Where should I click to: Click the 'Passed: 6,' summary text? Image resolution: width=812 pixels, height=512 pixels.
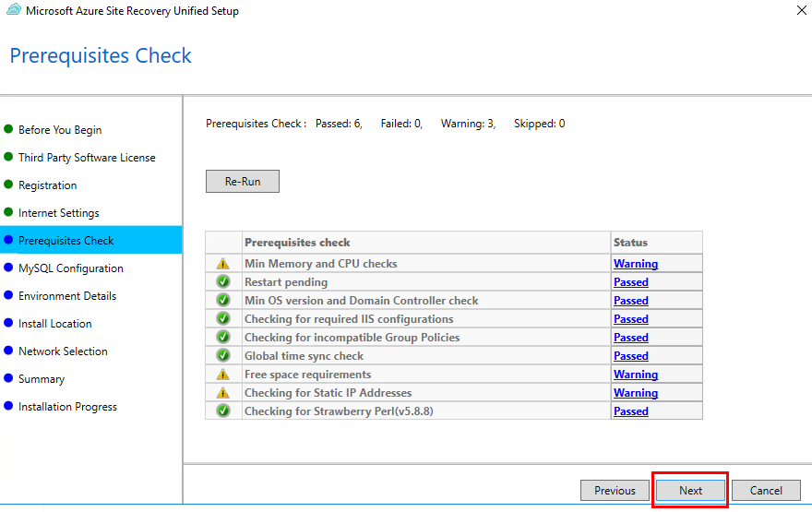[339, 124]
